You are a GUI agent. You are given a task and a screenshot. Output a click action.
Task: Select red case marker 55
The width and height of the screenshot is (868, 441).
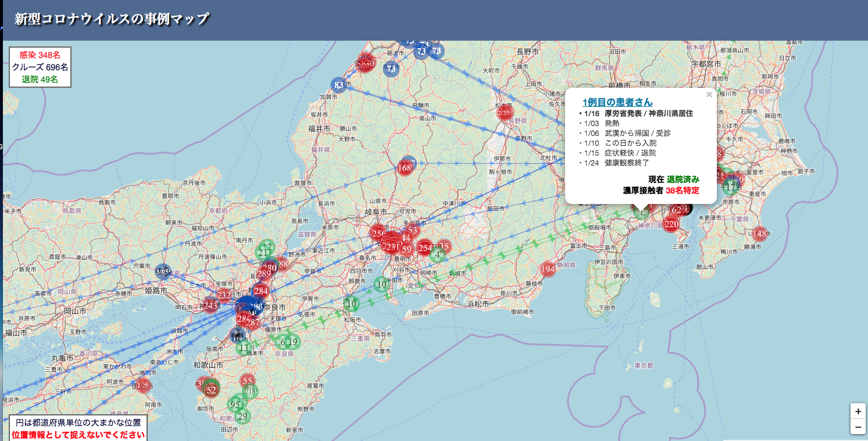pyautogui.click(x=248, y=381)
